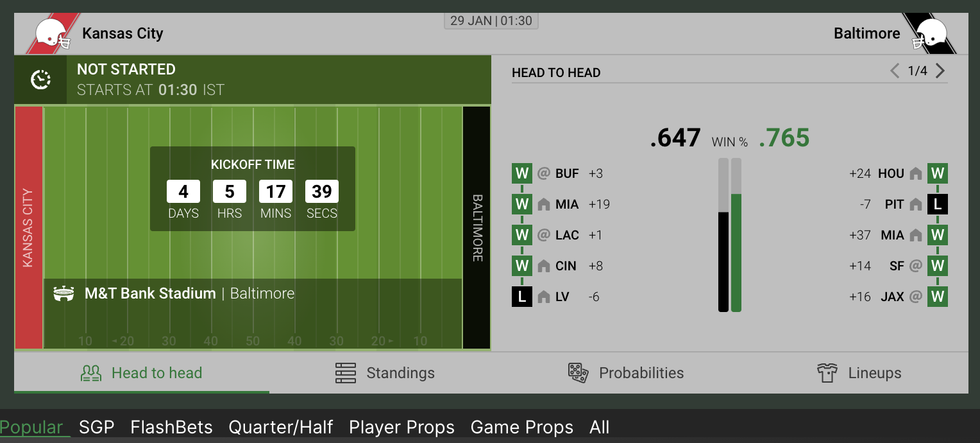
Task: Show the Lineups tab
Action: coord(859,373)
